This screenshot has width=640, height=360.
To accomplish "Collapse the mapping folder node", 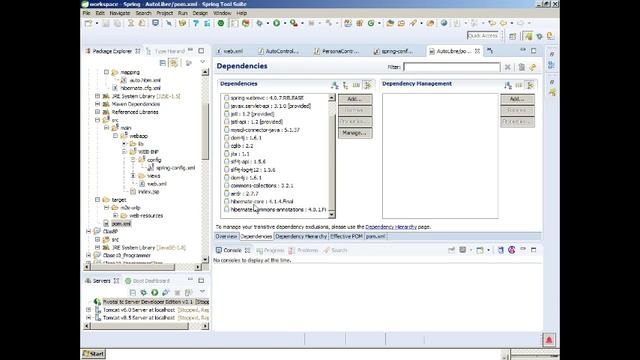I will click(107, 72).
